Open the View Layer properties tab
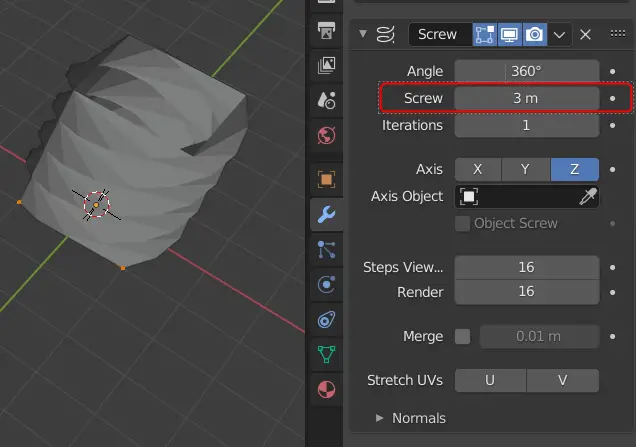This screenshot has height=447, width=636. click(x=327, y=65)
